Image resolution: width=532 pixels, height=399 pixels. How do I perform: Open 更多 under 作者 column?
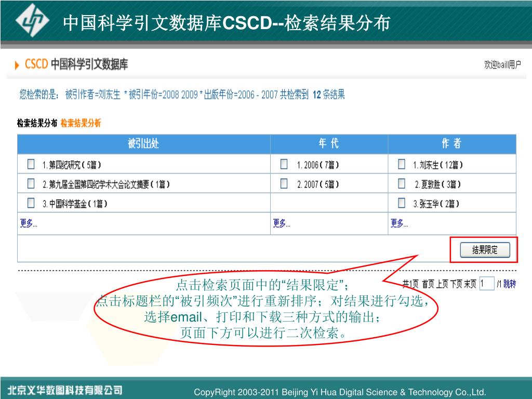399,223
